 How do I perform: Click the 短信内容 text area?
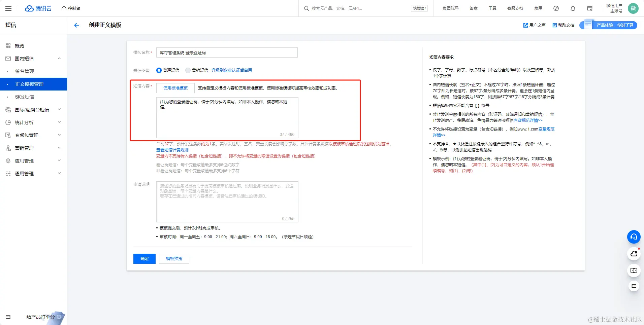point(227,118)
